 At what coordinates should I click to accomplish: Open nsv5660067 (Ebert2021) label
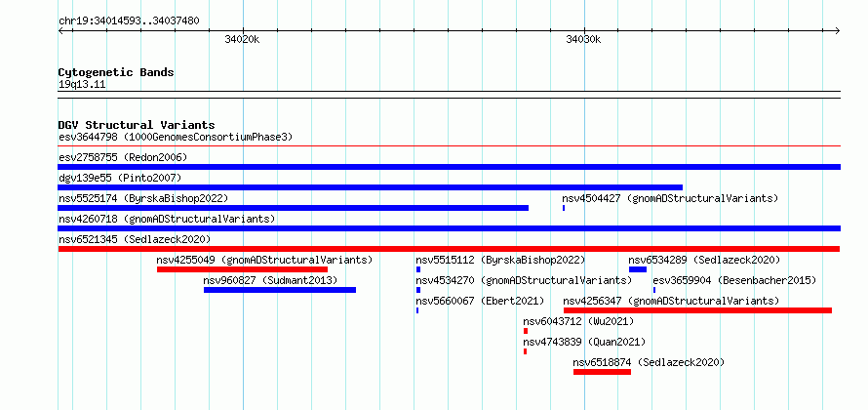pyautogui.click(x=480, y=301)
